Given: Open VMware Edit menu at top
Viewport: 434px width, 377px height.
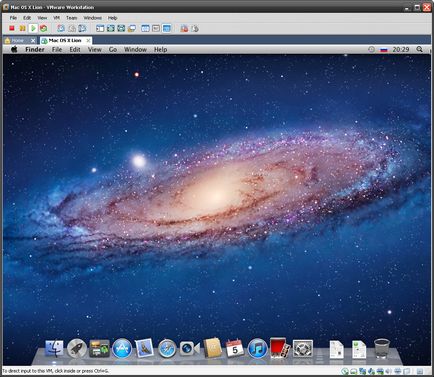Looking at the screenshot, I should pyautogui.click(x=27, y=18).
